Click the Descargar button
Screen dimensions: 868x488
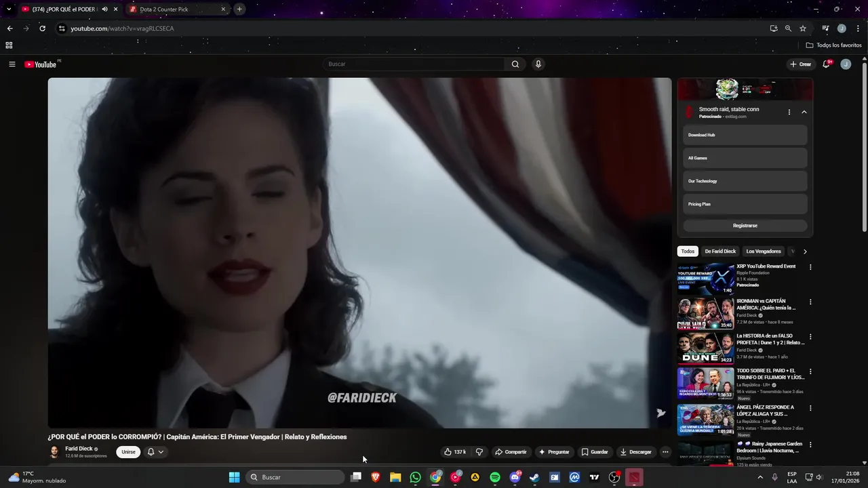click(x=635, y=452)
